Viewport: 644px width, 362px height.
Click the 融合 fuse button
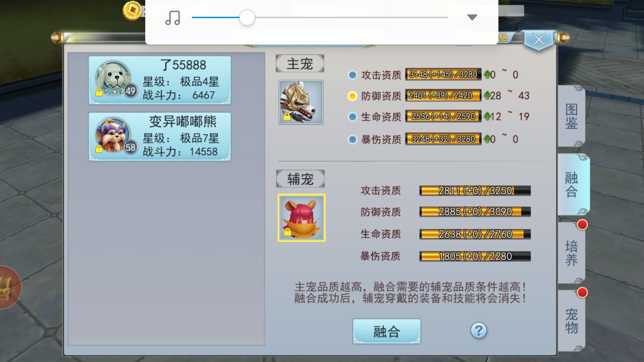387,331
